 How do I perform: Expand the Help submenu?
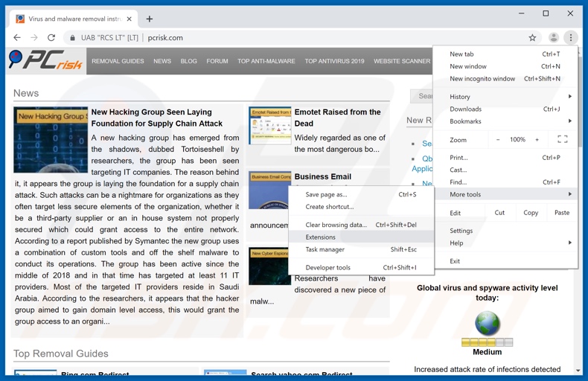point(505,243)
